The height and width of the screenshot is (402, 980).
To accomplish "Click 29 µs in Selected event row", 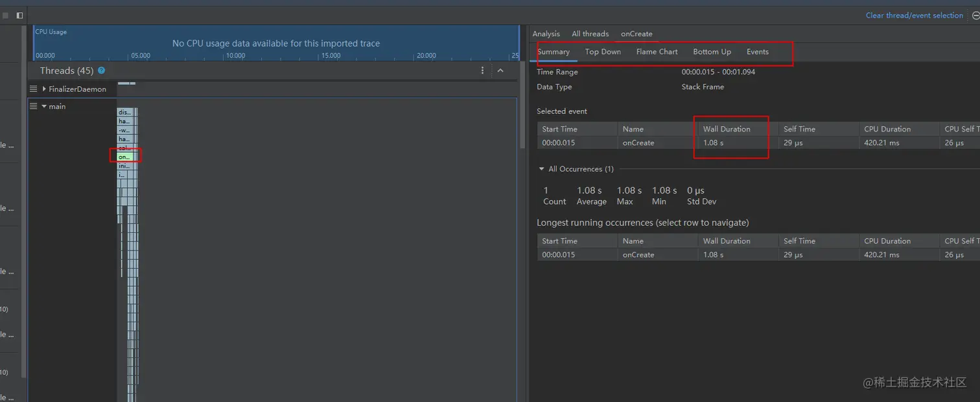I will click(x=793, y=142).
